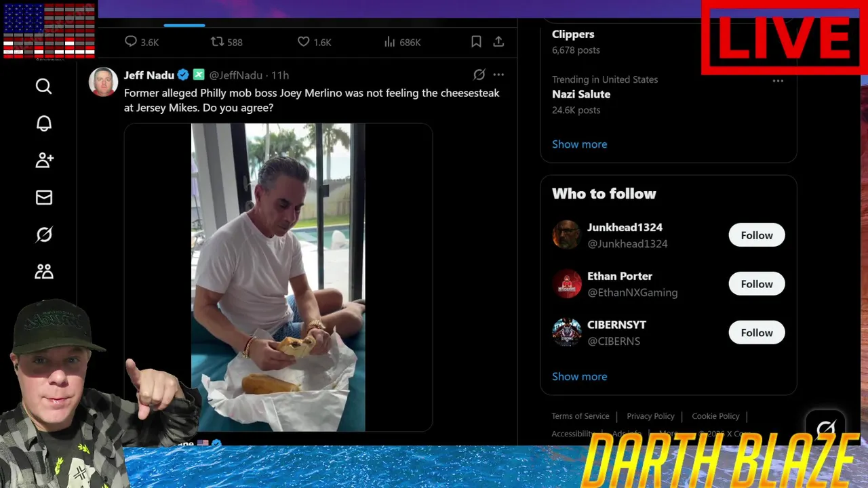Open Joey Merlino cheesesteak video thumbnail
The height and width of the screenshot is (488, 868).
(x=278, y=277)
